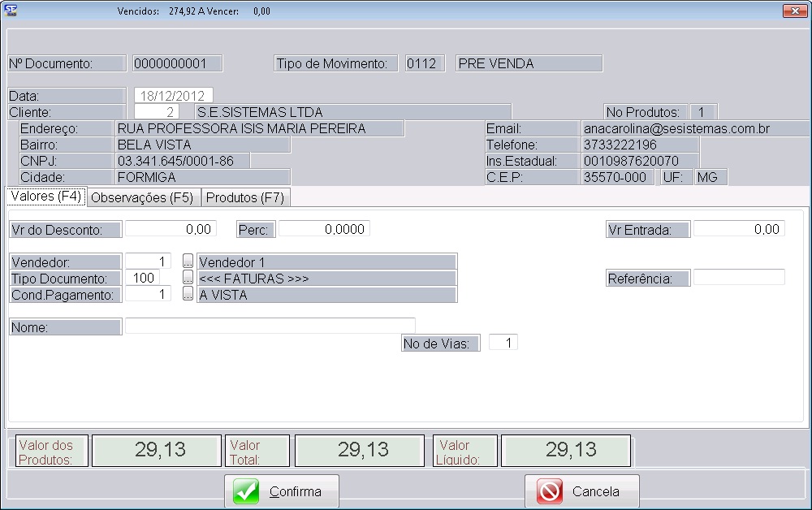
Task: Switch to the Valores (F4) tab
Action: click(45, 197)
